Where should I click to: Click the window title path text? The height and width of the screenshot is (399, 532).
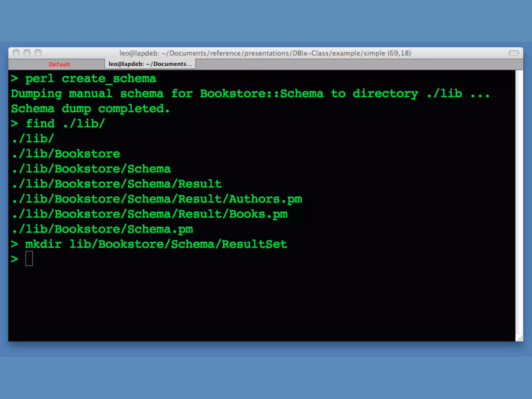[265, 53]
